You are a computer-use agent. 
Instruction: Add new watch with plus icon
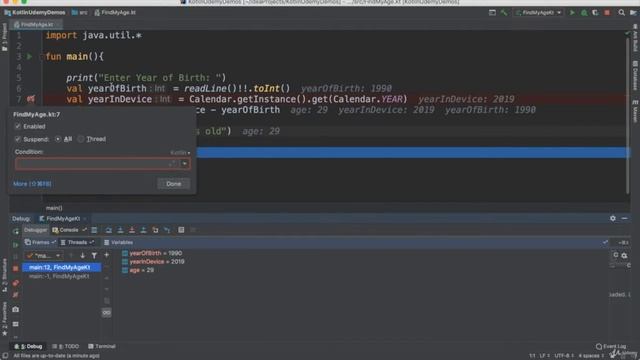click(x=107, y=255)
